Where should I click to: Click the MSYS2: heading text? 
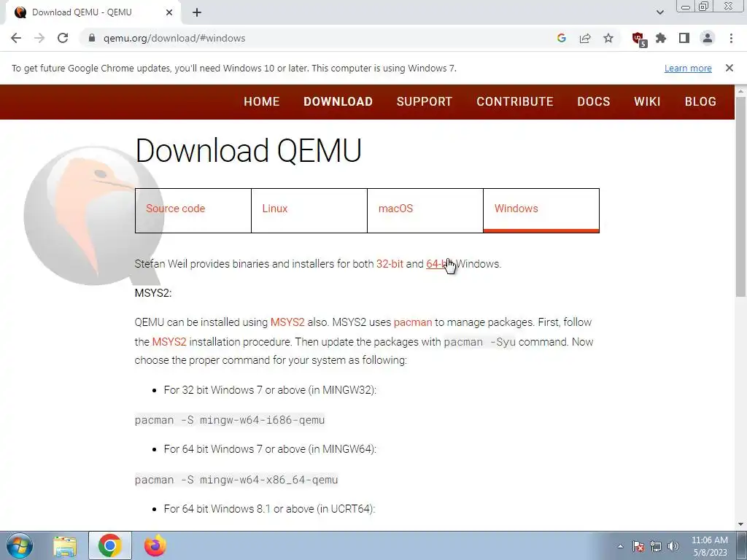pyautogui.click(x=153, y=293)
